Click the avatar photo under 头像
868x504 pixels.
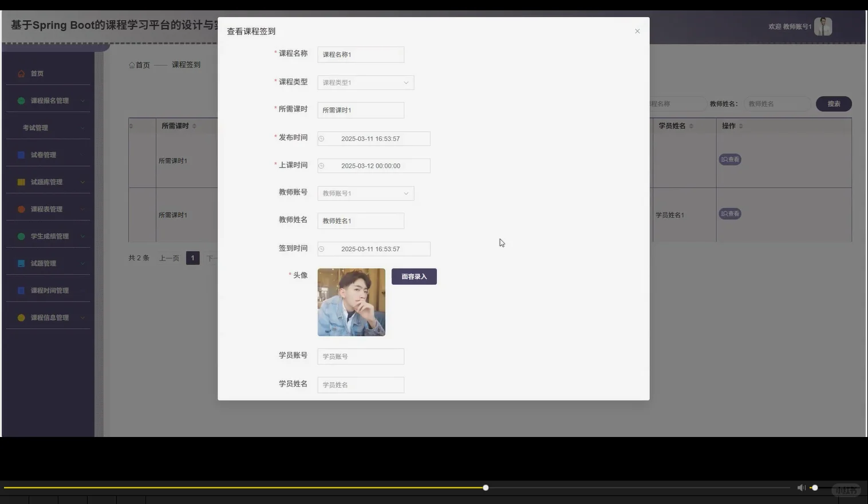point(351,302)
